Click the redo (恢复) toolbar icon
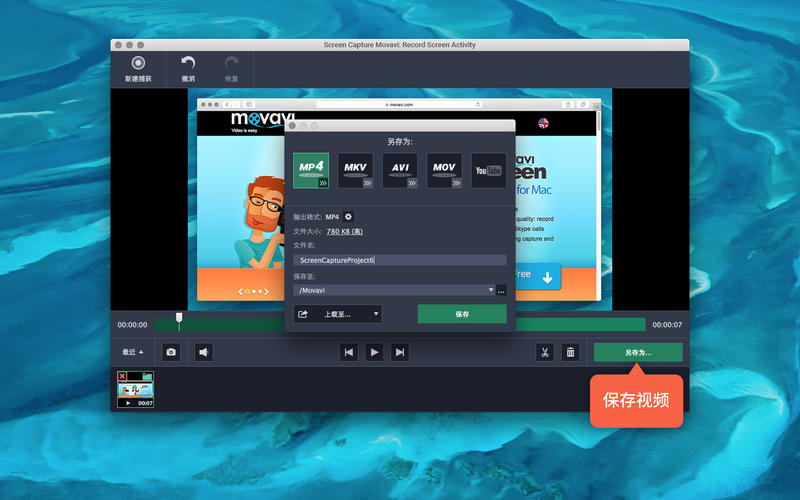Viewport: 800px width, 500px height. click(232, 69)
